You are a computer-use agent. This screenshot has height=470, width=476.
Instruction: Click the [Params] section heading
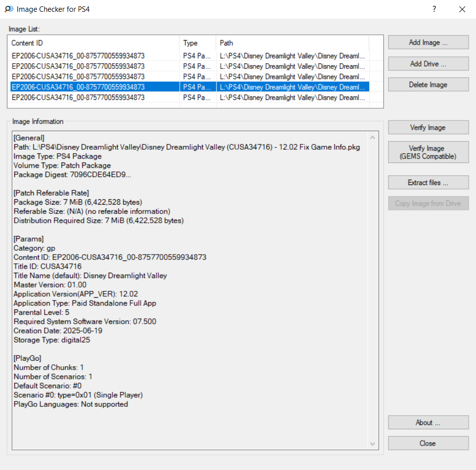click(x=28, y=239)
